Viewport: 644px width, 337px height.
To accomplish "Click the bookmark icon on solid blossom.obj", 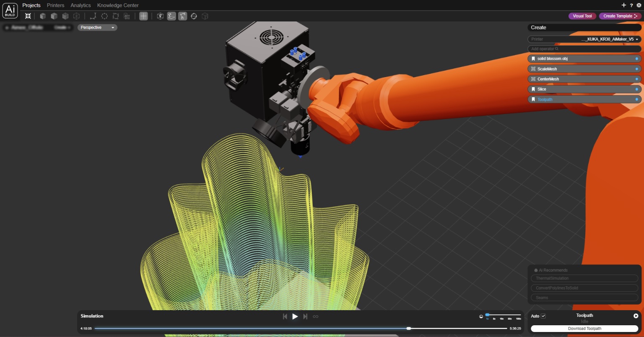I will coord(533,59).
